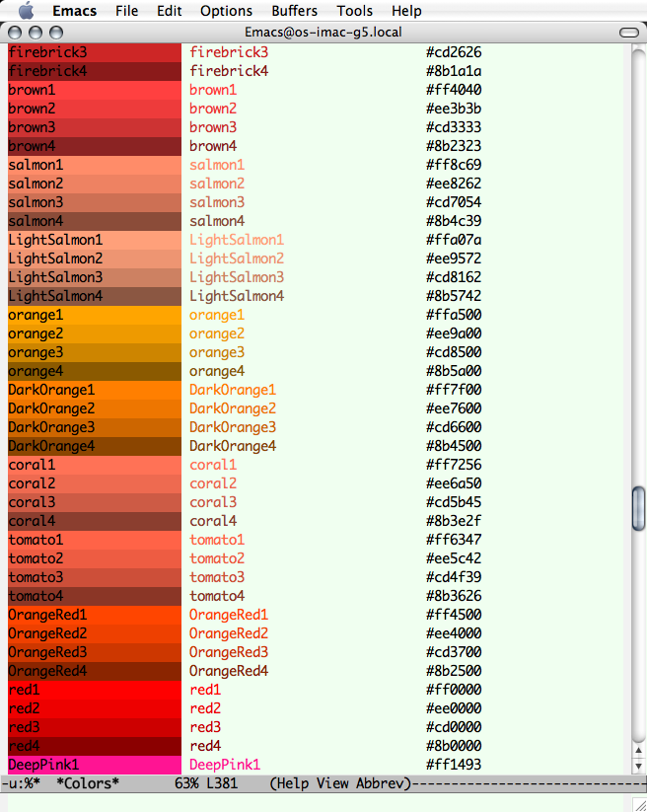Click the salmon1 color swatch
The image size is (647, 812).
coord(95,165)
